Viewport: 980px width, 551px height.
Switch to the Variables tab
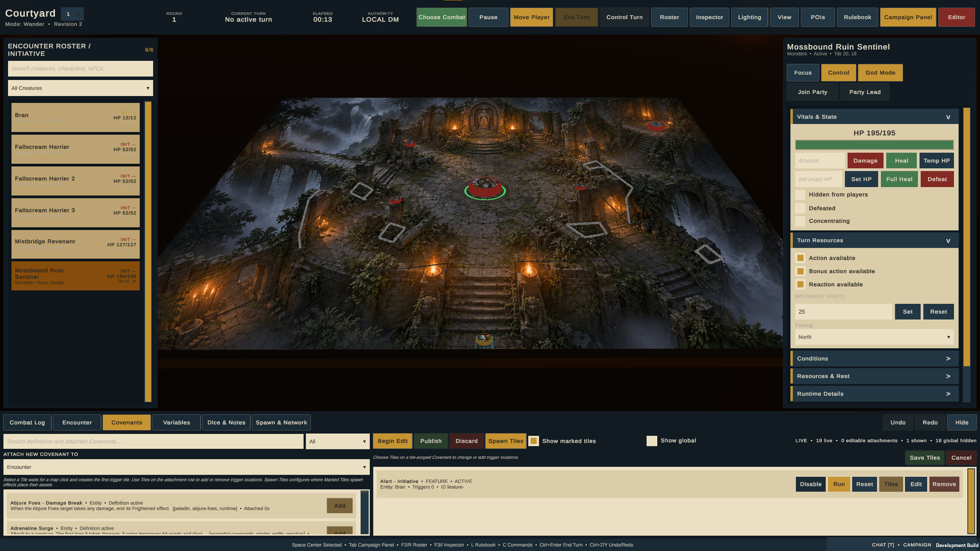point(176,422)
